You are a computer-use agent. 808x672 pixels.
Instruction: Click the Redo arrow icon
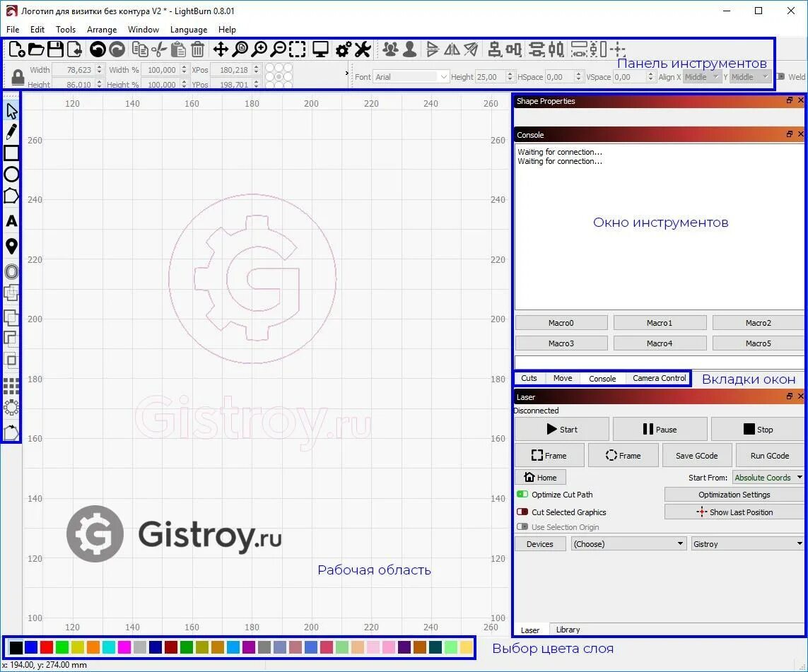point(117,49)
